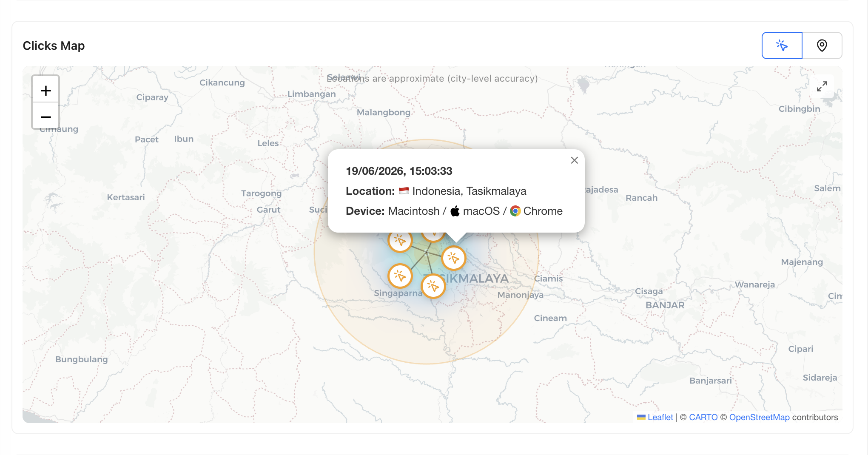Click the Apple macOS logo in popup
This screenshot has height=455, width=868.
coord(455,211)
